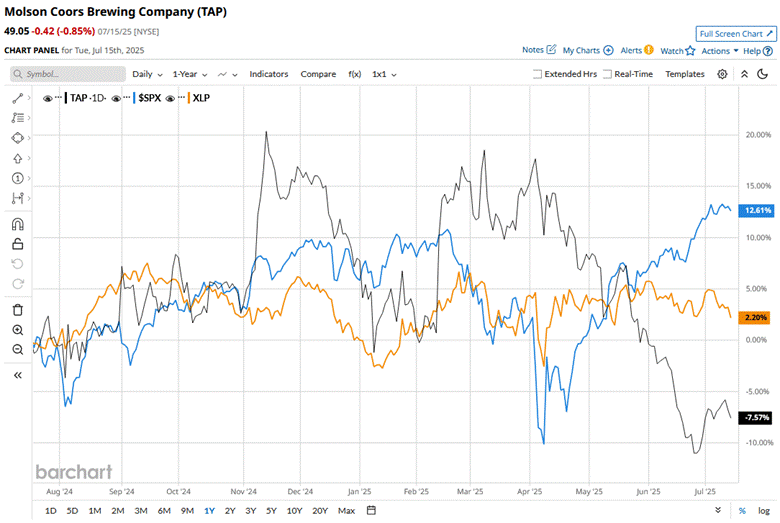Open the 1-Year period dropdown
This screenshot has width=780, height=523.
[190, 74]
